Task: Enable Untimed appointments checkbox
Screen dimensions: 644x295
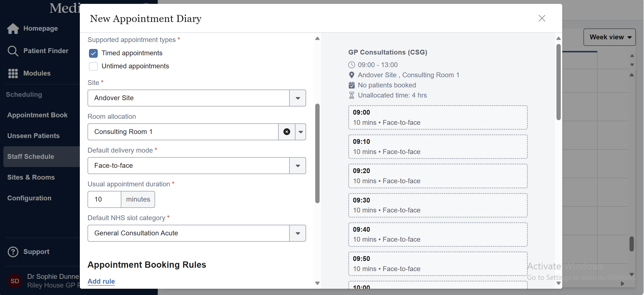Action: click(x=93, y=66)
